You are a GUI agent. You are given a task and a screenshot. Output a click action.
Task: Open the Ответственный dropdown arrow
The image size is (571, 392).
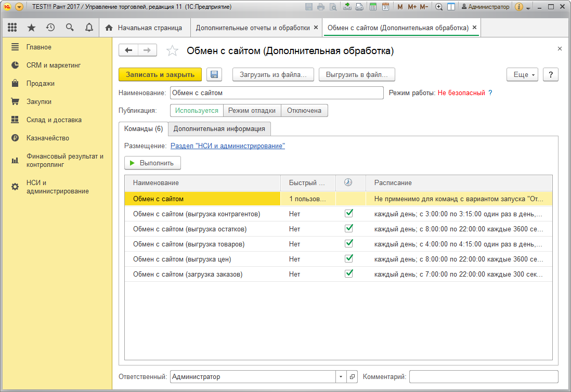pos(341,377)
